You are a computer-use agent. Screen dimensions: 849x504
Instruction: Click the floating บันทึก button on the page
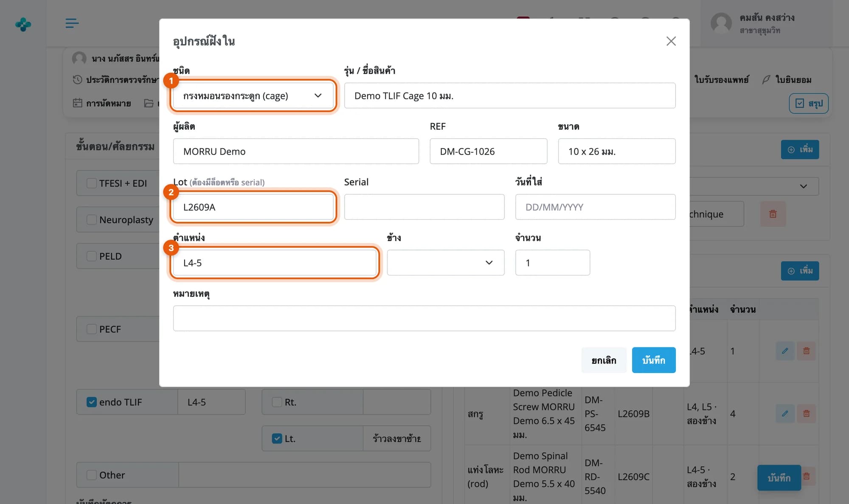click(779, 478)
